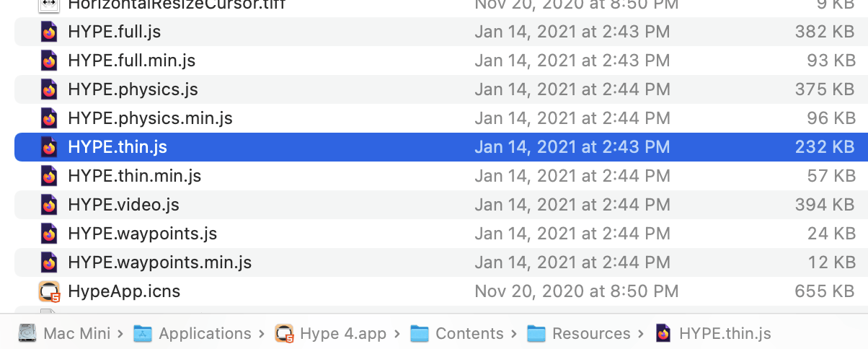The height and width of the screenshot is (349, 868).
Task: Select the HYPE.thin.min.js filename
Action: pyautogui.click(x=135, y=176)
